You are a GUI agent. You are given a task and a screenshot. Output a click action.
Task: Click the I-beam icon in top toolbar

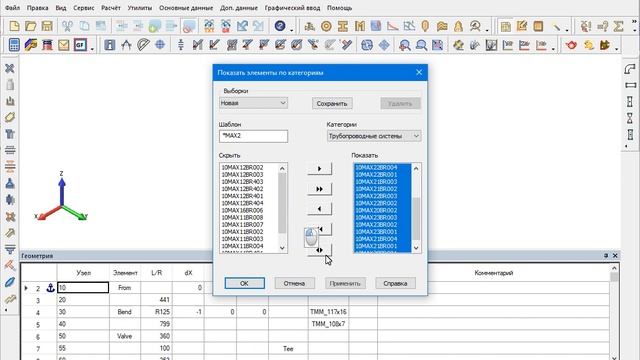click(x=343, y=27)
